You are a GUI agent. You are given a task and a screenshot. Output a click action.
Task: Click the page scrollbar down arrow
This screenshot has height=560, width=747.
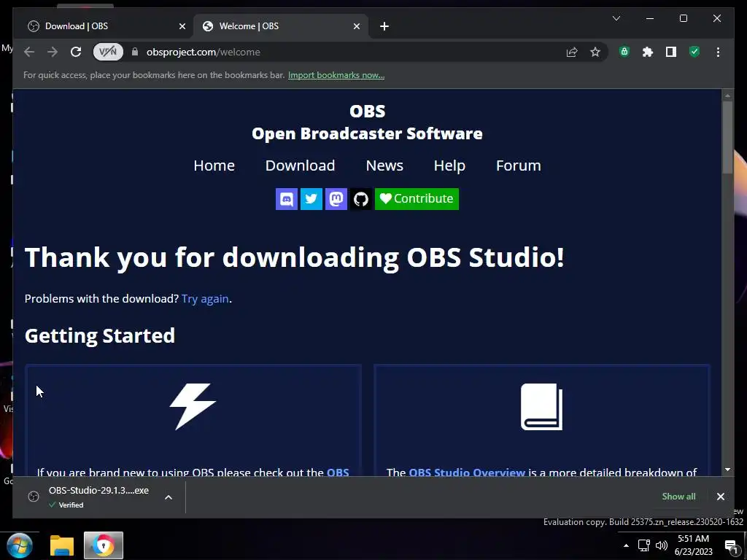tap(727, 470)
